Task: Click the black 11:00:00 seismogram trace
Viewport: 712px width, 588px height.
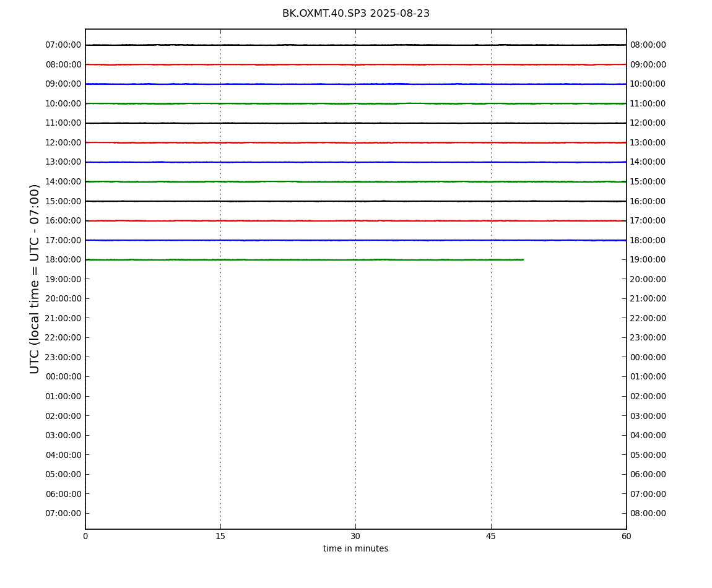Action: (x=355, y=123)
